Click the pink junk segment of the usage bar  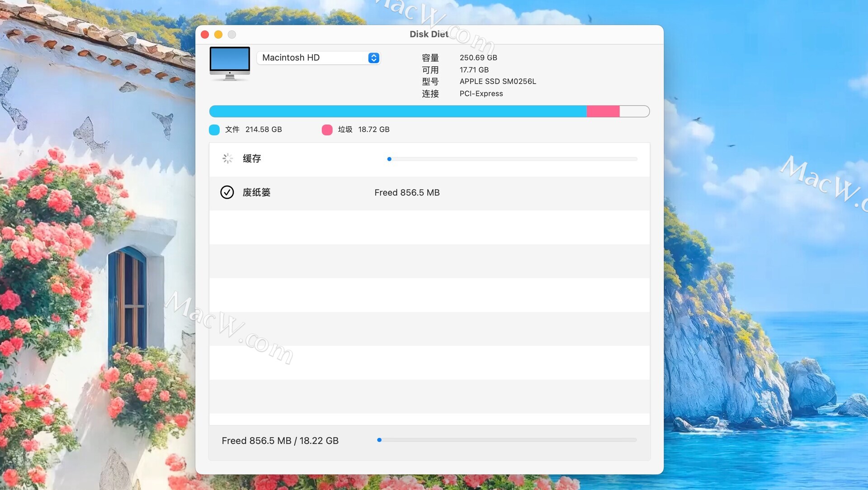603,111
